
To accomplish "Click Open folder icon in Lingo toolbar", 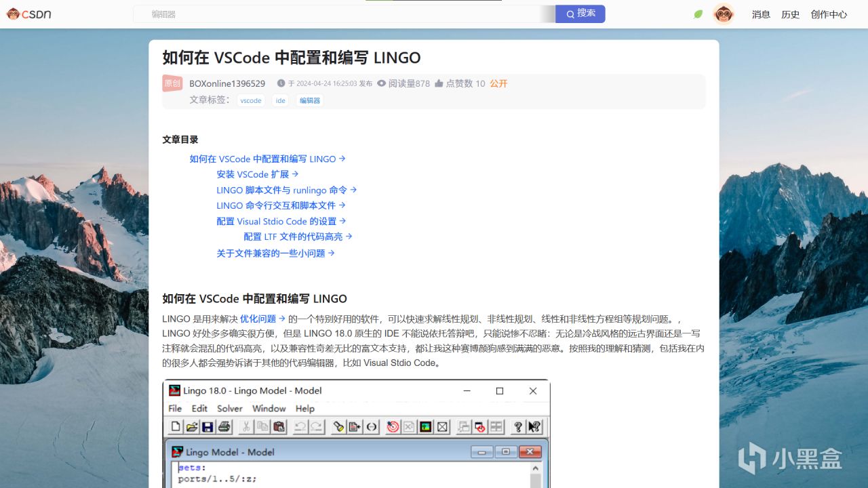I will 192,426.
